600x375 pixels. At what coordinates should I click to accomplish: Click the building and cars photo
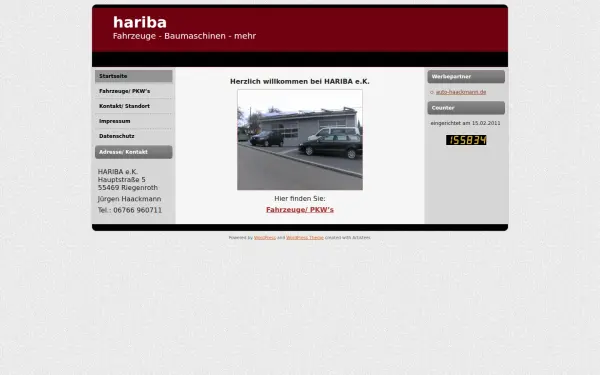pos(300,140)
